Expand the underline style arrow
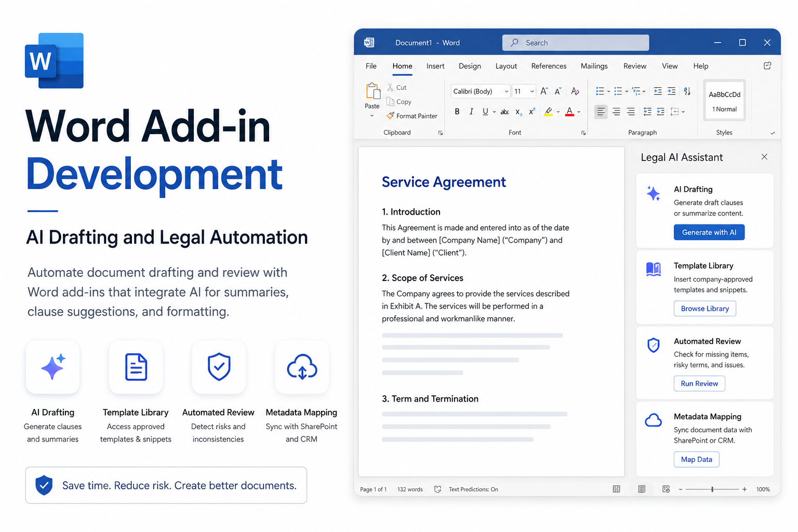Viewport: 798px width, 532px height. click(x=494, y=112)
